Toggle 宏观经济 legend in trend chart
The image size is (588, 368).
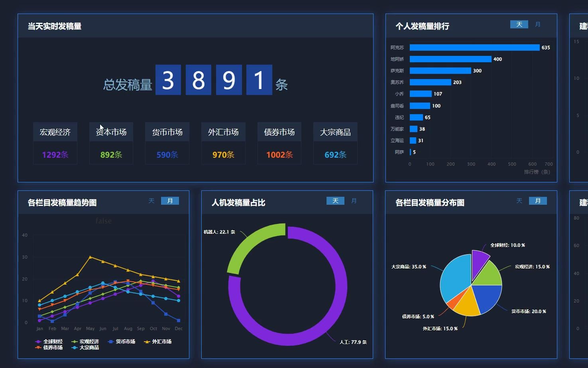[85, 342]
